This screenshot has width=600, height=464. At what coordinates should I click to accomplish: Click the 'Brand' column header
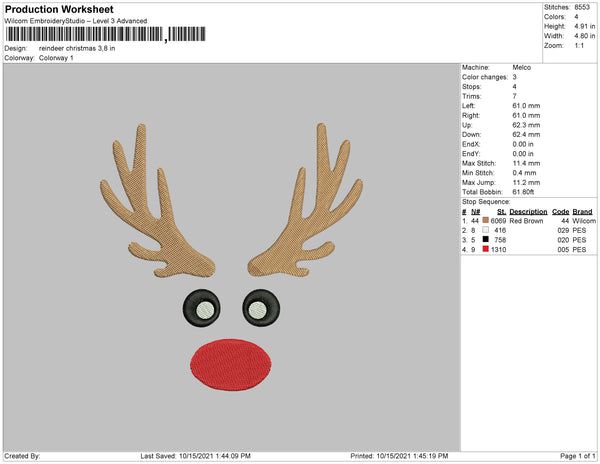click(x=582, y=212)
